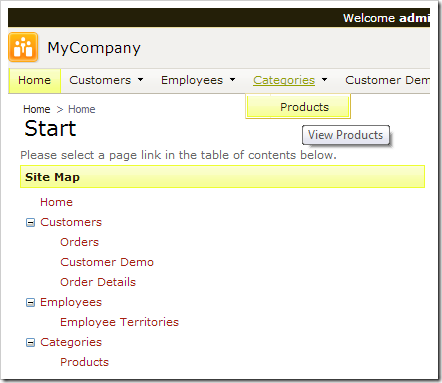The height and width of the screenshot is (383, 442).
Task: Expand the Customers menu dropdown arrow
Action: tap(140, 80)
